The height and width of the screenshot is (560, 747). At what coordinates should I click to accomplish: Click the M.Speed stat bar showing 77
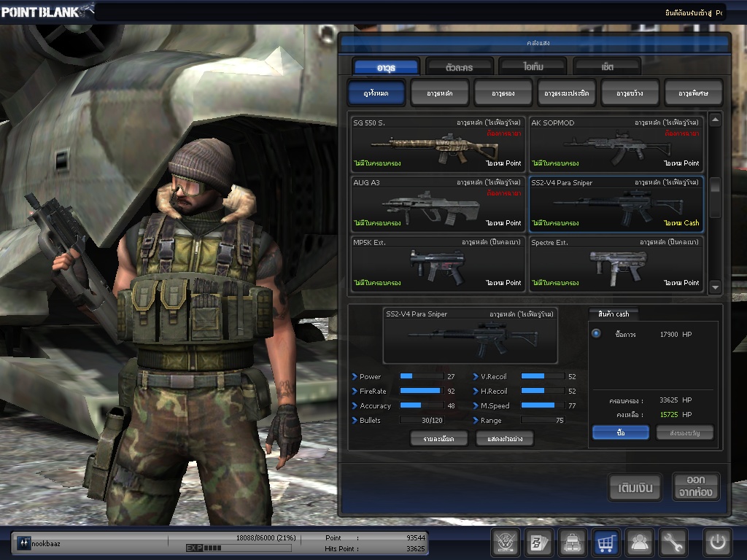coord(543,405)
